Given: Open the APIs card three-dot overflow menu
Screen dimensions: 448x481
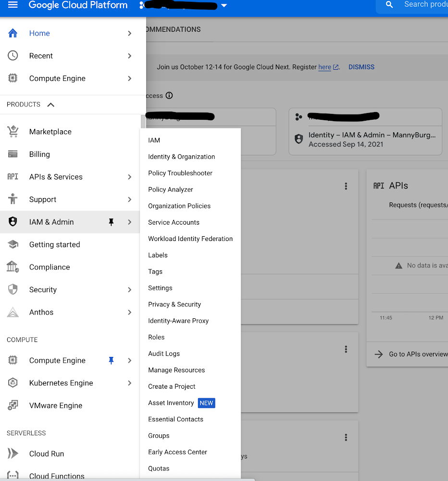Looking at the screenshot, I should (346, 186).
